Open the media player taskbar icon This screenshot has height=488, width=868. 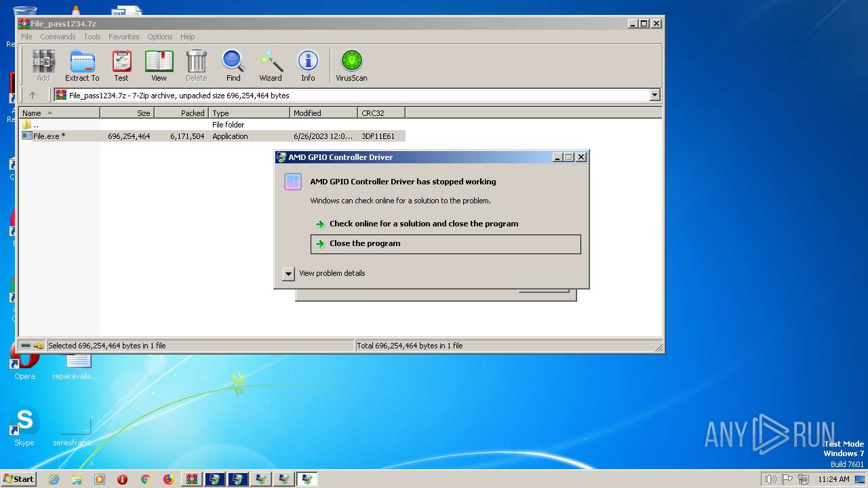(x=100, y=479)
